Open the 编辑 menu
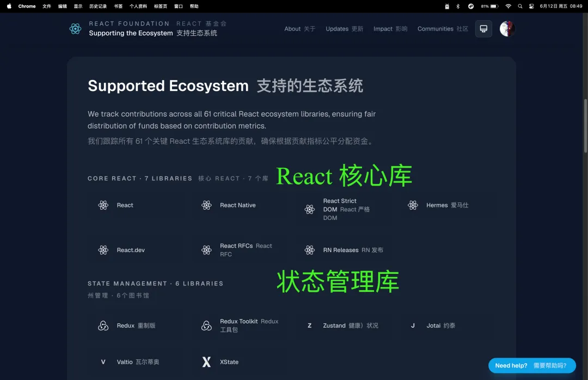 click(x=62, y=6)
